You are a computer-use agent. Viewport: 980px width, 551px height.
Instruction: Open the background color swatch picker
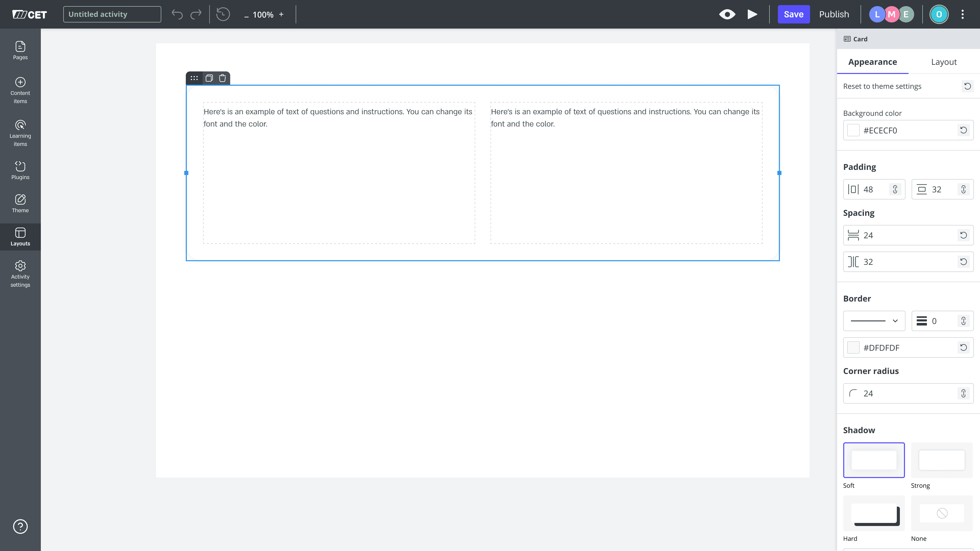pos(853,130)
